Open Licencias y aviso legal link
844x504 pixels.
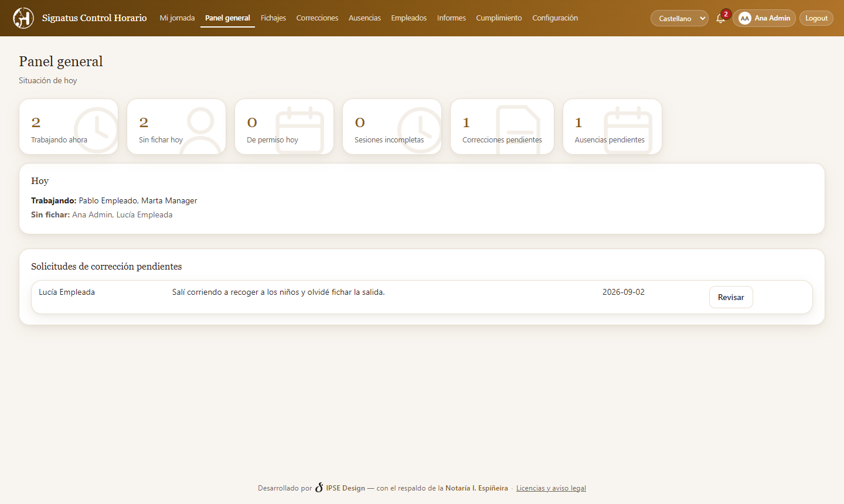(551, 488)
